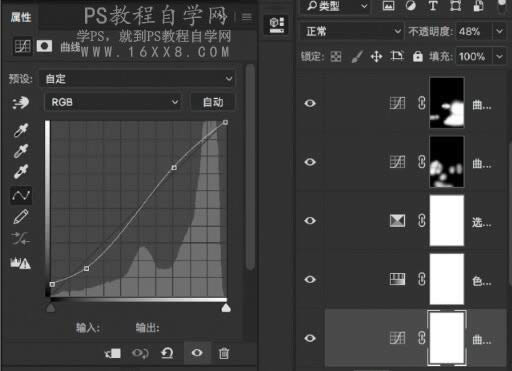Select the second curves layer mask thumbnail
512x371 pixels.
[447, 162]
